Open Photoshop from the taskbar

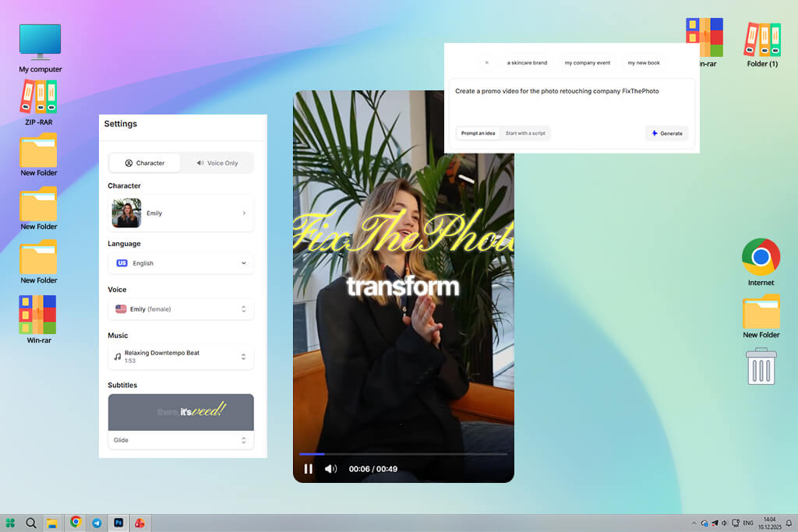(x=118, y=523)
